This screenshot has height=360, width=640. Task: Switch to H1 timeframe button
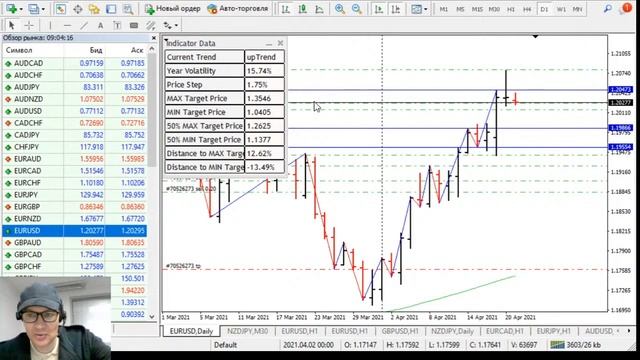coord(511,9)
